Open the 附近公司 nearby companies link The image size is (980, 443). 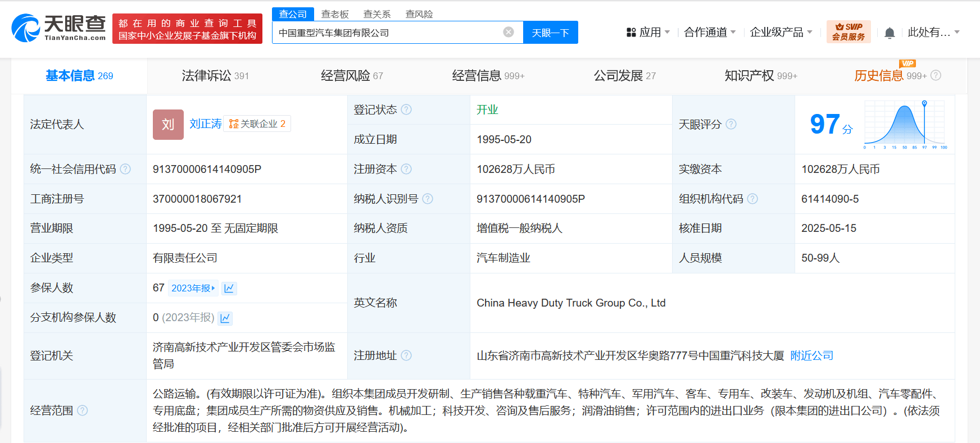pyautogui.click(x=811, y=355)
